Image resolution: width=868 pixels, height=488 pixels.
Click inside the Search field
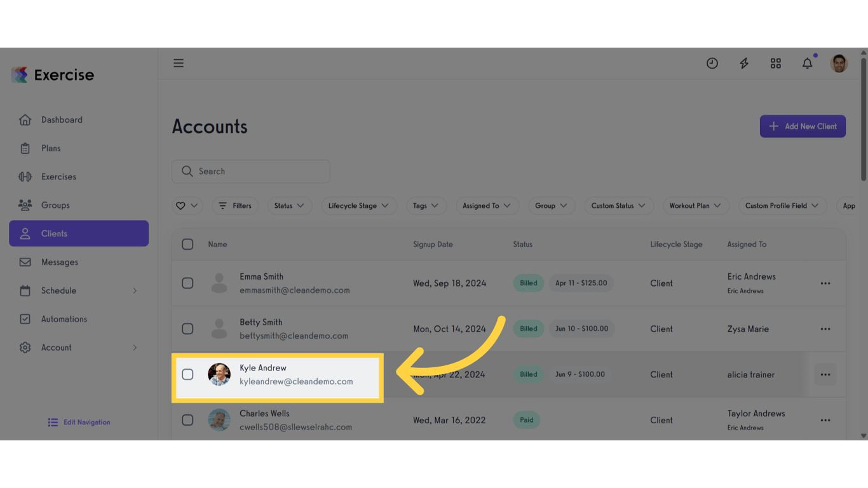pos(250,171)
